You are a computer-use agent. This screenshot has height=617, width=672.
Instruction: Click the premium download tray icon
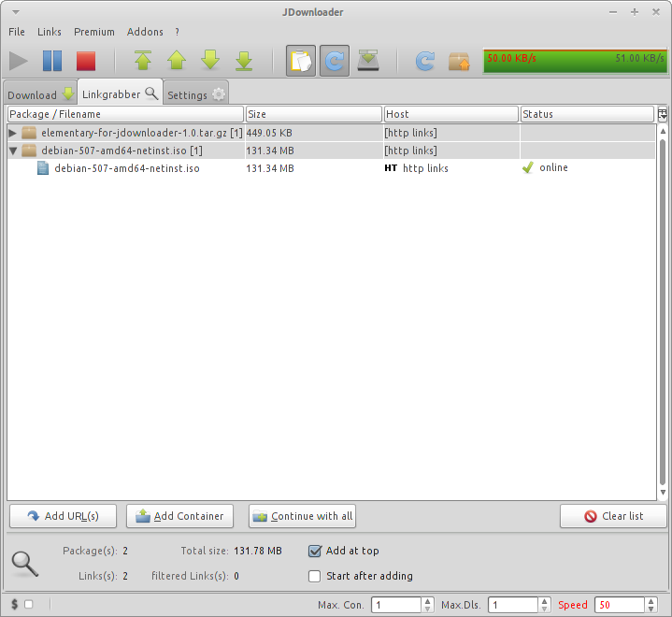pos(368,61)
